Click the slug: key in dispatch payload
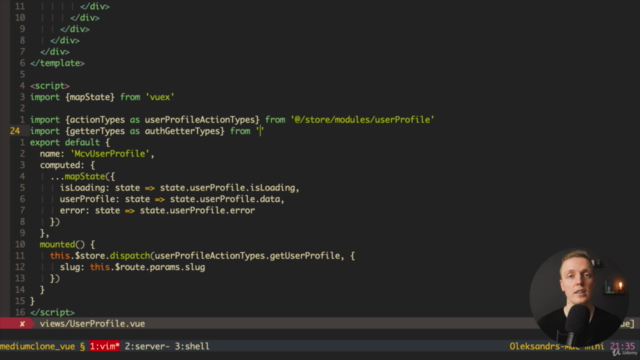The width and height of the screenshot is (640, 360). 72,267
